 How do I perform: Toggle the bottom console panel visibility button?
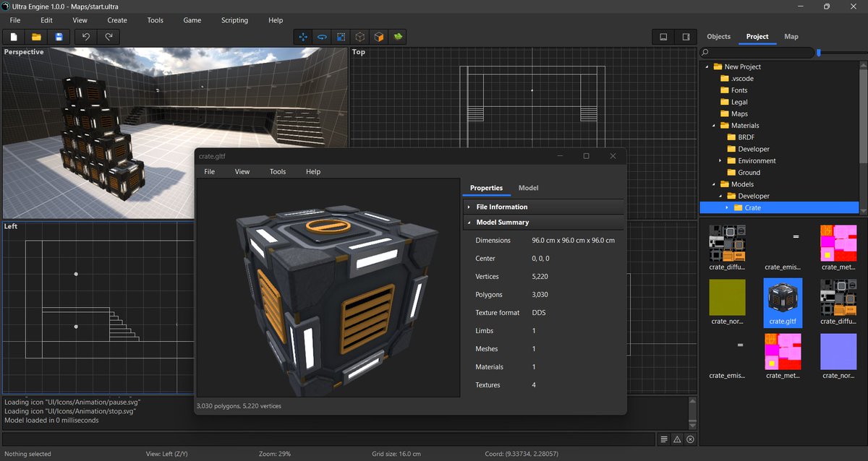[663, 37]
